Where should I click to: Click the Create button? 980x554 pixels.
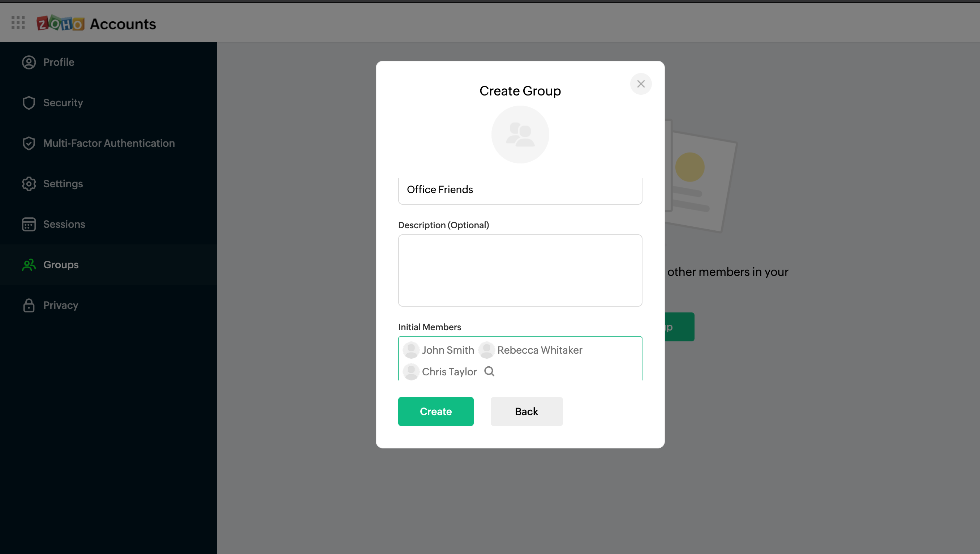[x=435, y=411]
